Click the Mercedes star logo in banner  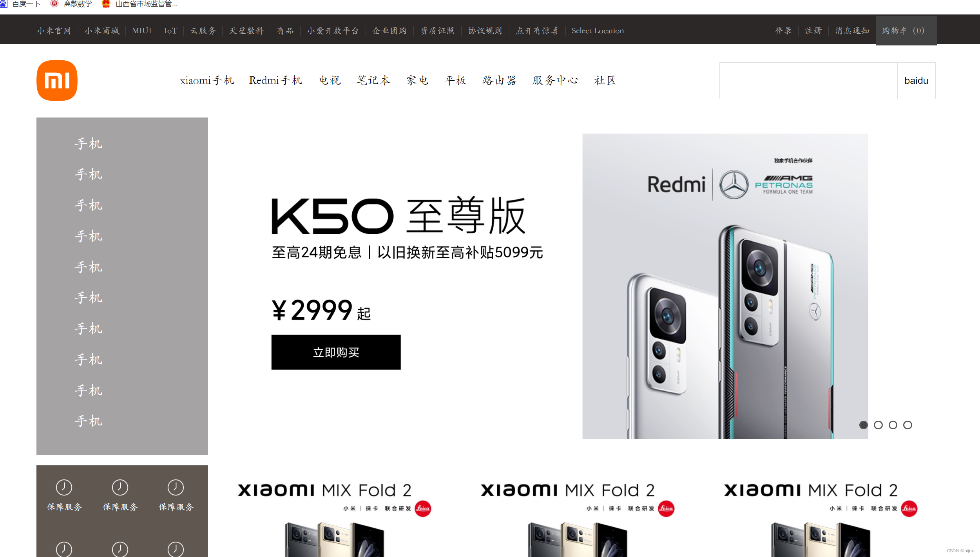click(x=734, y=184)
